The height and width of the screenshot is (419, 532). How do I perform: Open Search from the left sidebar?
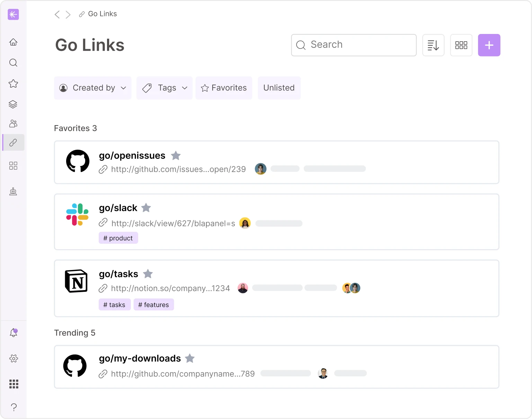pyautogui.click(x=13, y=63)
